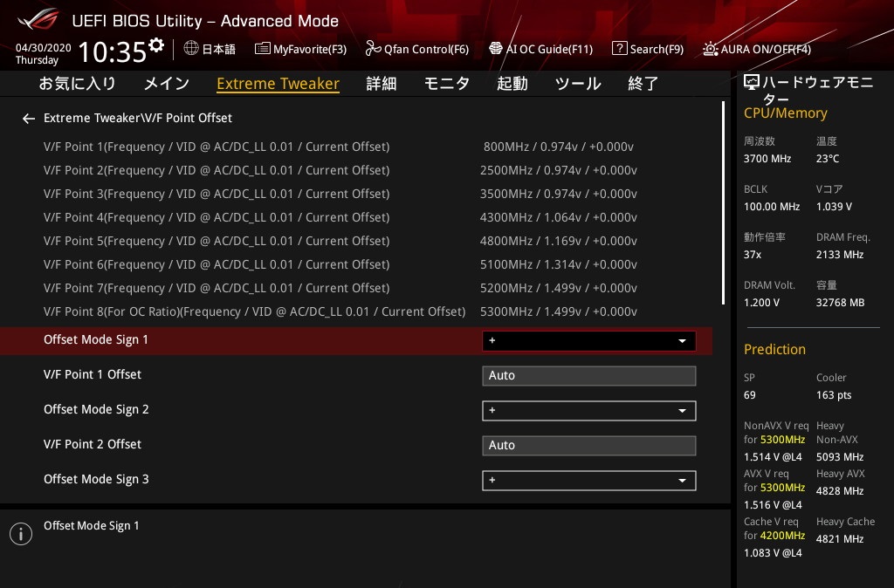Switch to モニタ tab
Viewport: 894px width, 588px height.
[x=447, y=84]
